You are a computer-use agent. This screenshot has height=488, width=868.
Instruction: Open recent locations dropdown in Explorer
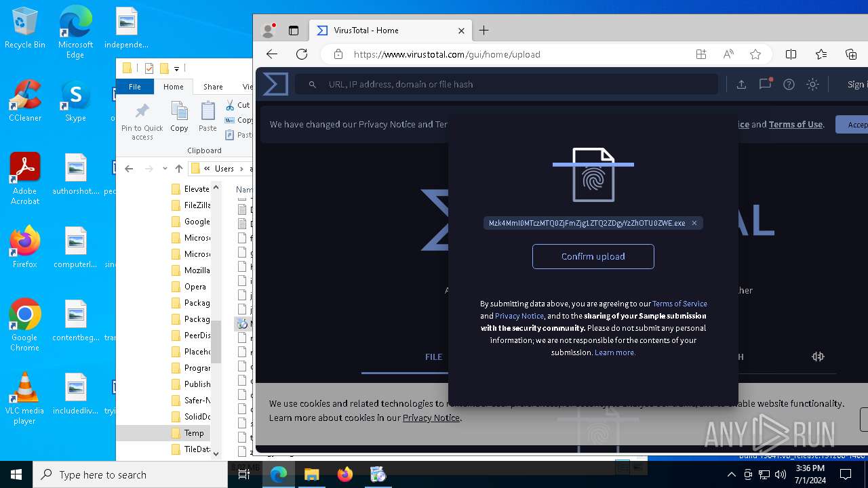[x=165, y=169]
